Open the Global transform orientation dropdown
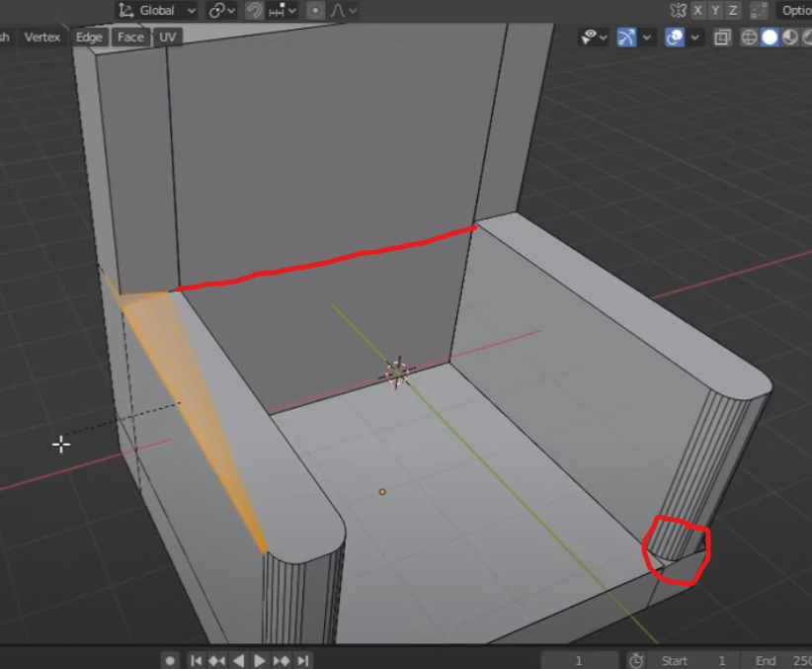Screen dimensions: 812x669 point(156,10)
